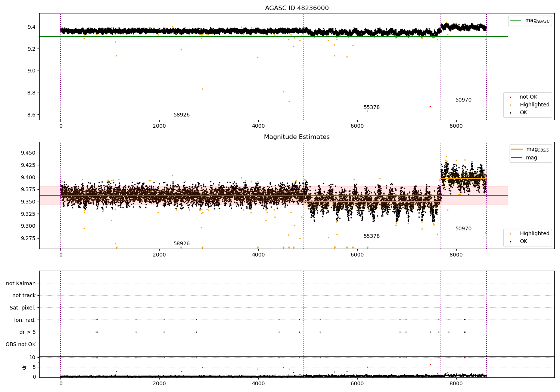Click the 9.2 y-axis tick label
The image size is (560, 392).
pos(31,49)
